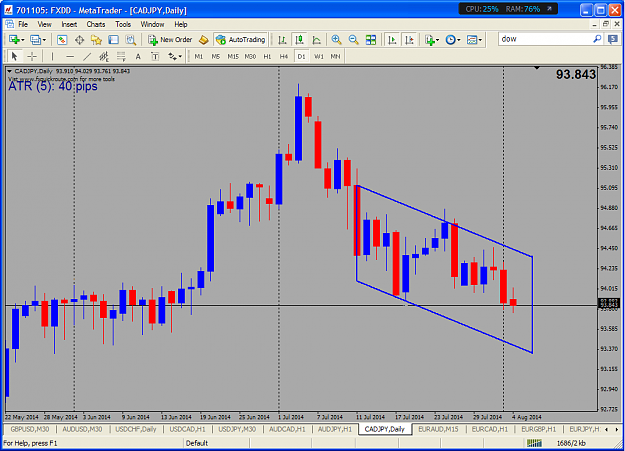Click the connection status bars icon
The width and height of the screenshot is (625, 451).
(534, 443)
